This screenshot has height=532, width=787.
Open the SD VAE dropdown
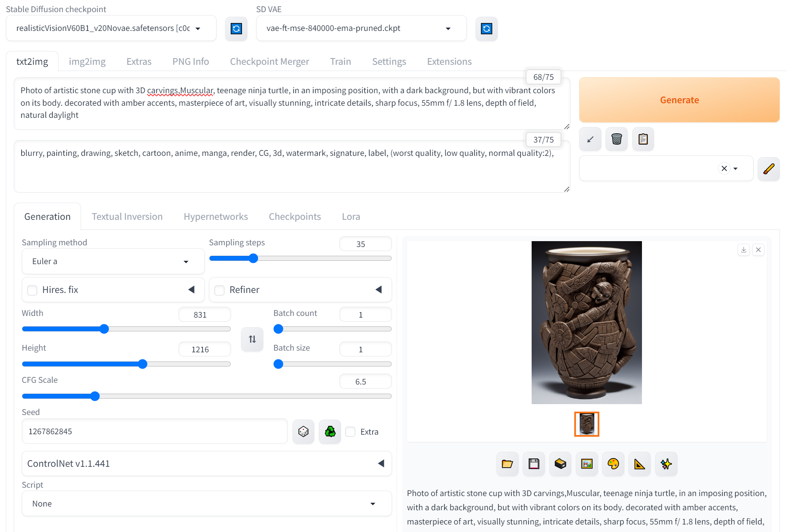click(x=361, y=28)
